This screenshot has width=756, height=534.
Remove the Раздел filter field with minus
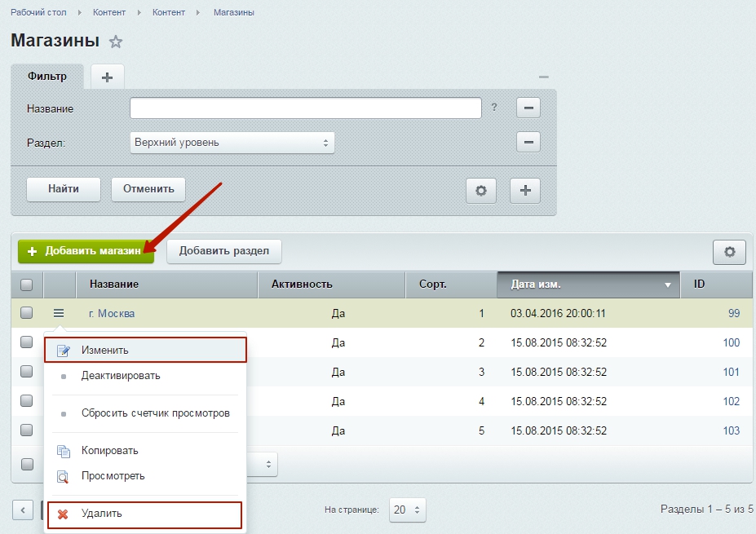point(528,142)
